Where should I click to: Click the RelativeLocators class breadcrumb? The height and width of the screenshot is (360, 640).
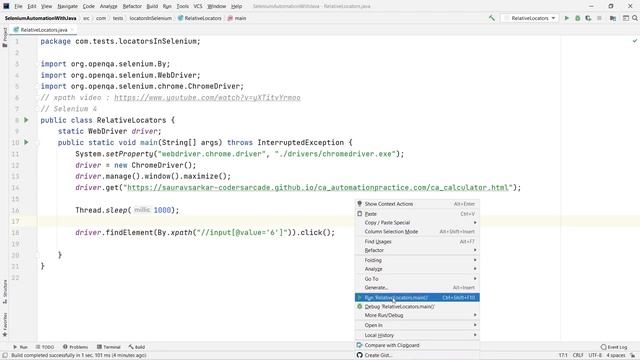point(200,18)
